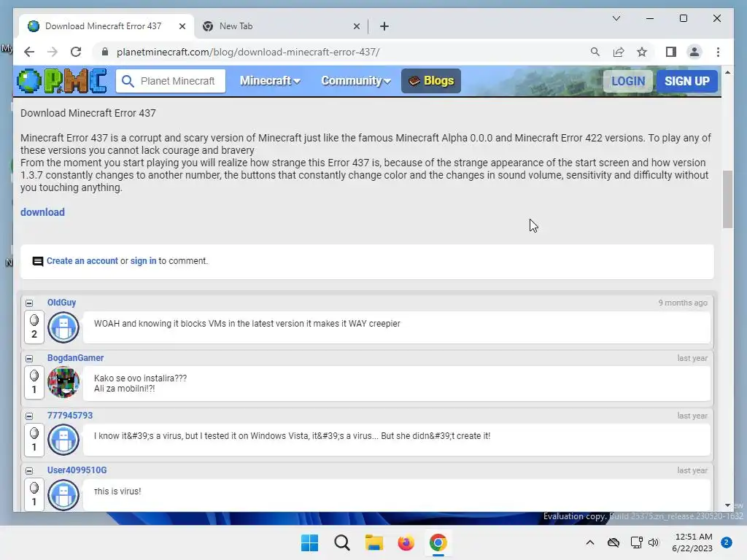Image resolution: width=747 pixels, height=560 pixels.
Task: Toggle the diamond vote on BogdanGamer's comment
Action: click(34, 382)
